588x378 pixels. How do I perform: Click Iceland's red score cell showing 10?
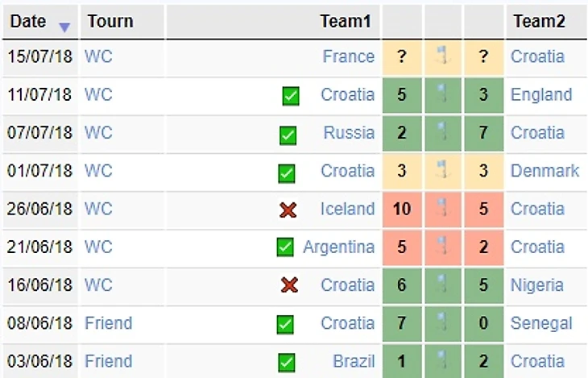402,210
